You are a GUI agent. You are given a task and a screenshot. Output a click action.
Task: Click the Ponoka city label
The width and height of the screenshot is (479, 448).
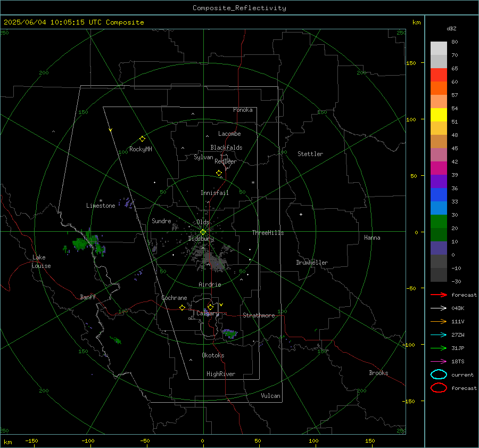click(x=243, y=110)
